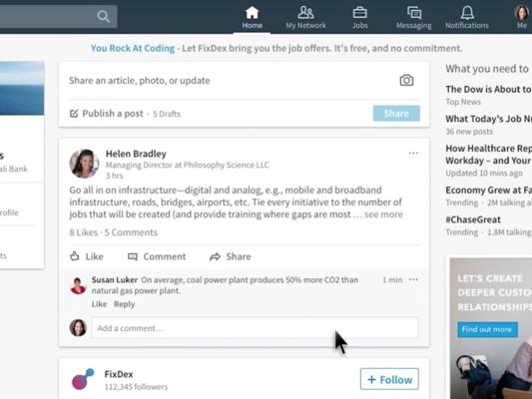The width and height of the screenshot is (532, 399).
Task: View Notifications bell icon
Action: tap(467, 13)
